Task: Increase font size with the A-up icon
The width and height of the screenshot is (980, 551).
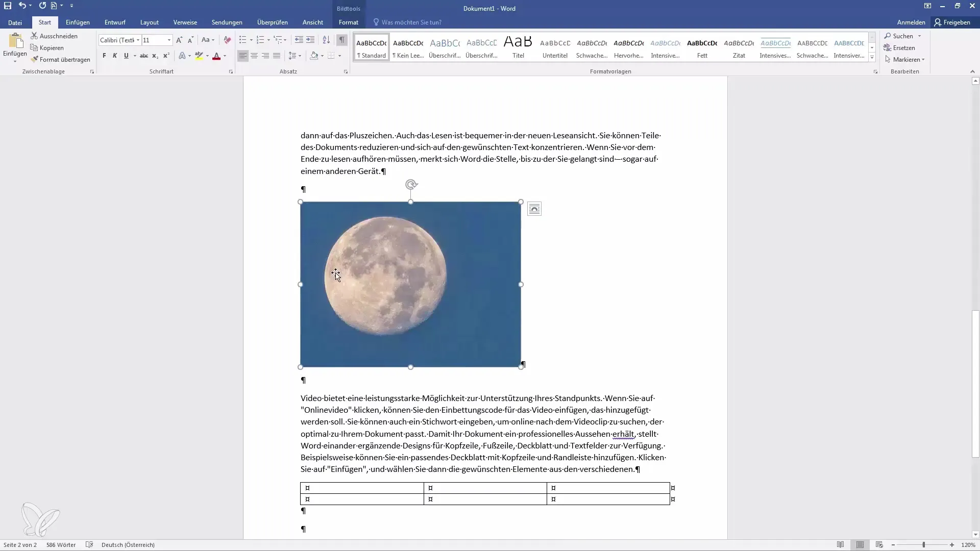Action: click(x=179, y=40)
